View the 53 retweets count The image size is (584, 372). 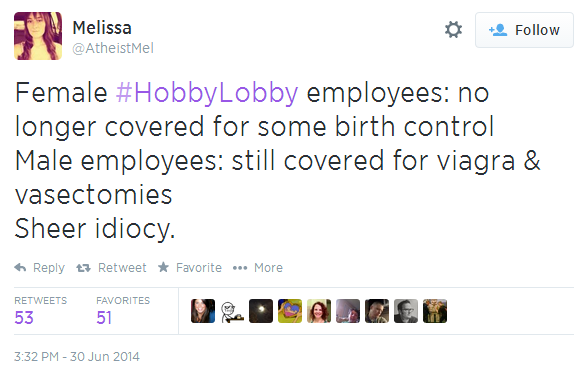coord(24,318)
